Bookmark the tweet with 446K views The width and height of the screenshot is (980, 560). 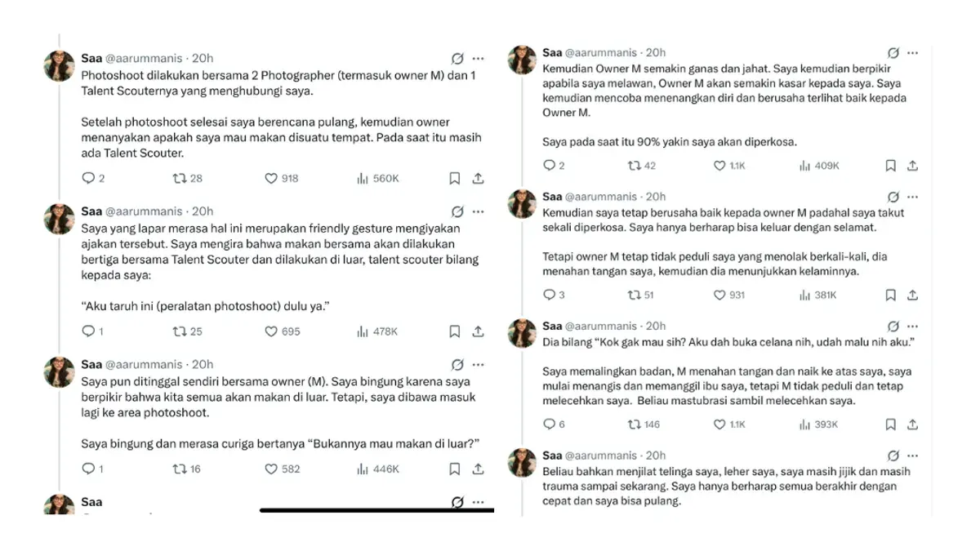[455, 469]
